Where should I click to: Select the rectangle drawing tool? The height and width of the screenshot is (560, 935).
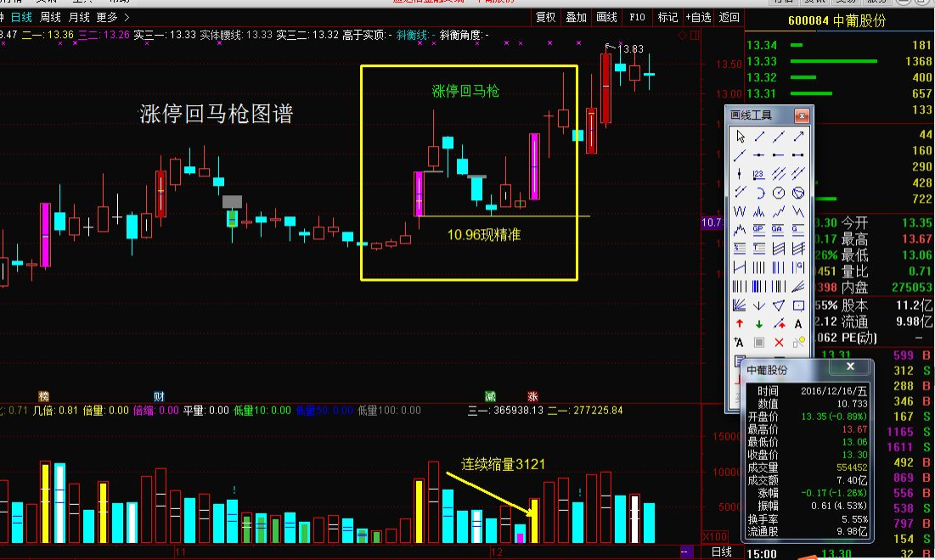798,305
